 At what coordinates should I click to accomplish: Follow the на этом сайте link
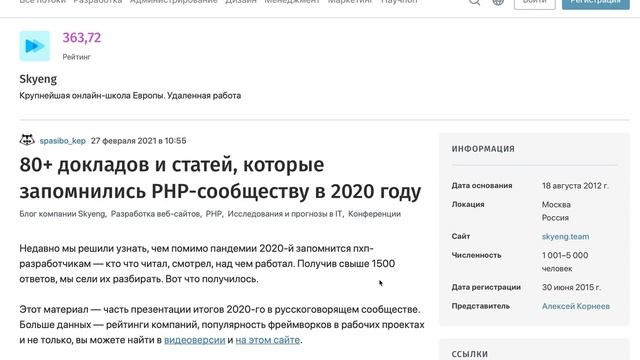pyautogui.click(x=268, y=340)
